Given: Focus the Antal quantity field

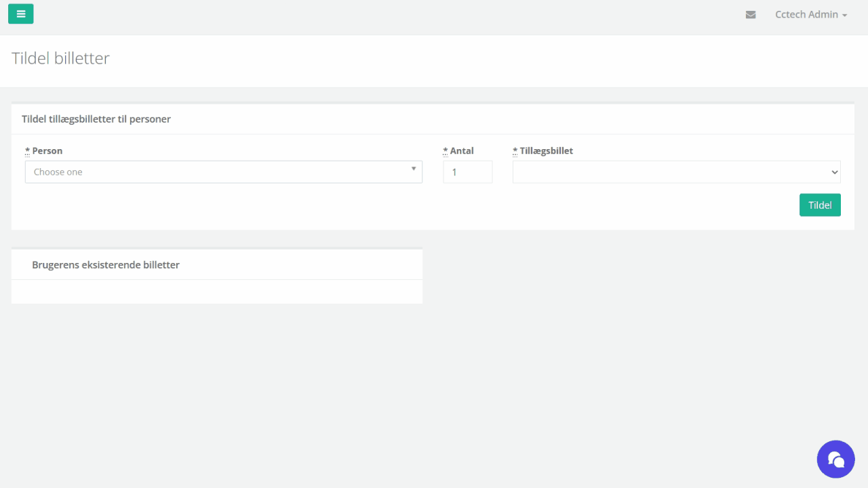Looking at the screenshot, I should 468,172.
